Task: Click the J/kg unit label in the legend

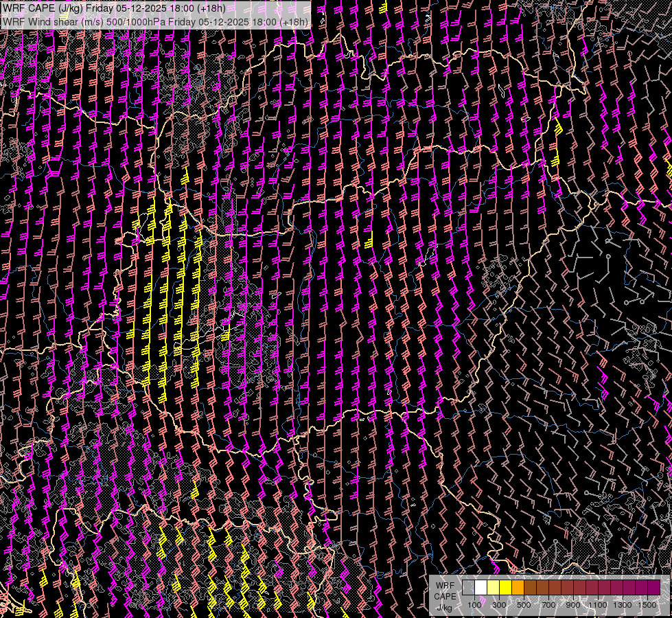Action: coord(444,607)
